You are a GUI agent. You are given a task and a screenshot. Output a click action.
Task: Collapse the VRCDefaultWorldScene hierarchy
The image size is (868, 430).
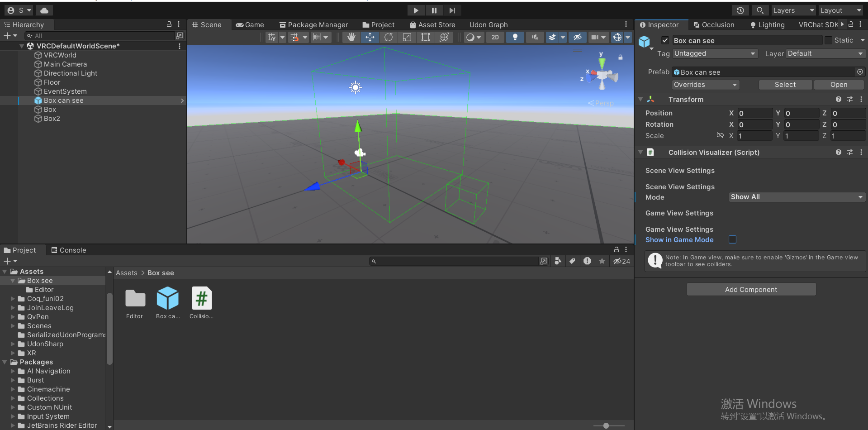[21, 46]
